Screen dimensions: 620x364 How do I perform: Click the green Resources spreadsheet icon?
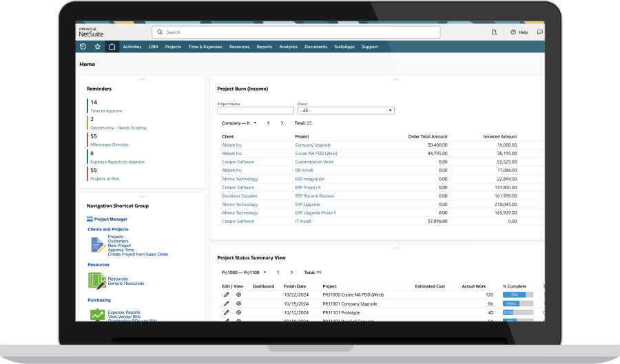[x=96, y=281]
